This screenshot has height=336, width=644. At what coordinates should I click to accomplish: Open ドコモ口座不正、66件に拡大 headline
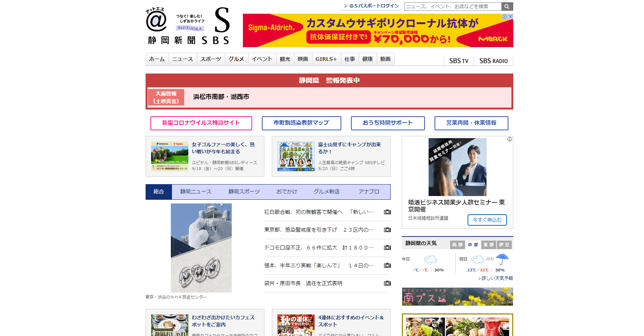click(319, 248)
